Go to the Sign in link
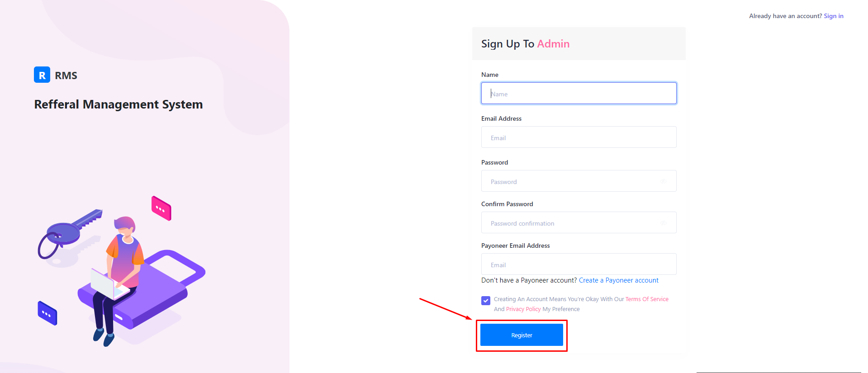The height and width of the screenshot is (373, 868). pos(834,16)
